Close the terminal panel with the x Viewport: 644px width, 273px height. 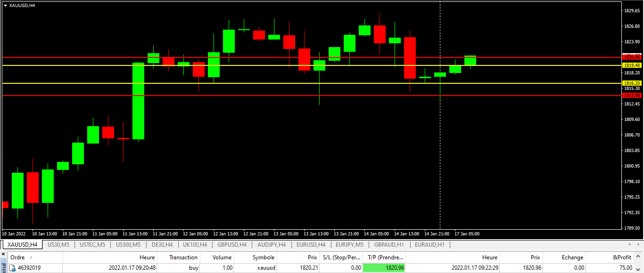click(x=3, y=254)
